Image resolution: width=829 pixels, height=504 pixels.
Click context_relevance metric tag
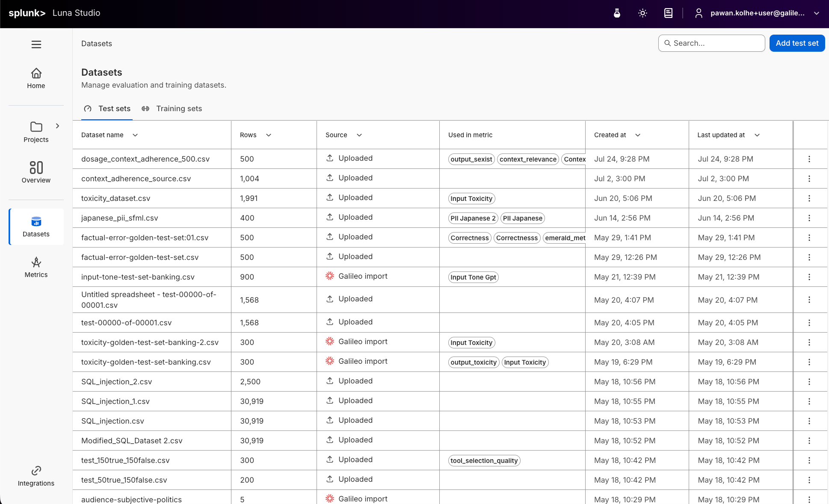point(528,159)
